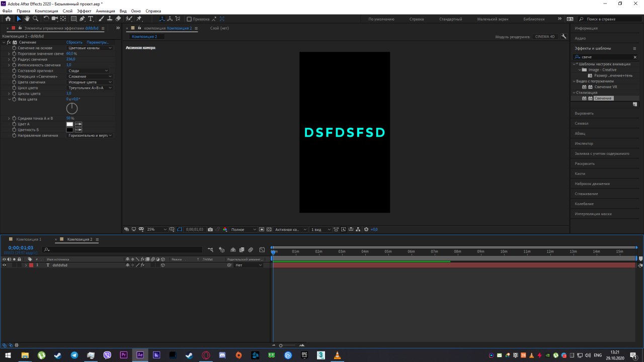
Task: Open Составной оригинал dropdown
Action: (x=88, y=71)
